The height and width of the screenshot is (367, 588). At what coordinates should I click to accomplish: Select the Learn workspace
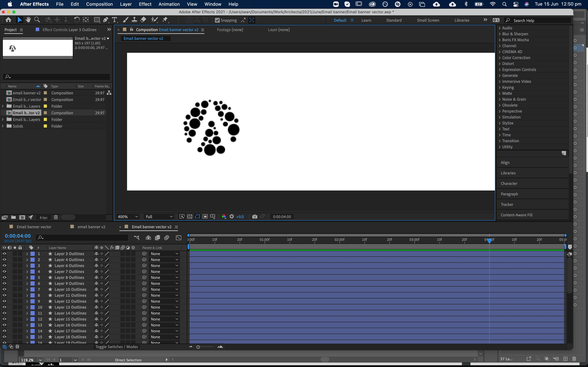point(366,20)
